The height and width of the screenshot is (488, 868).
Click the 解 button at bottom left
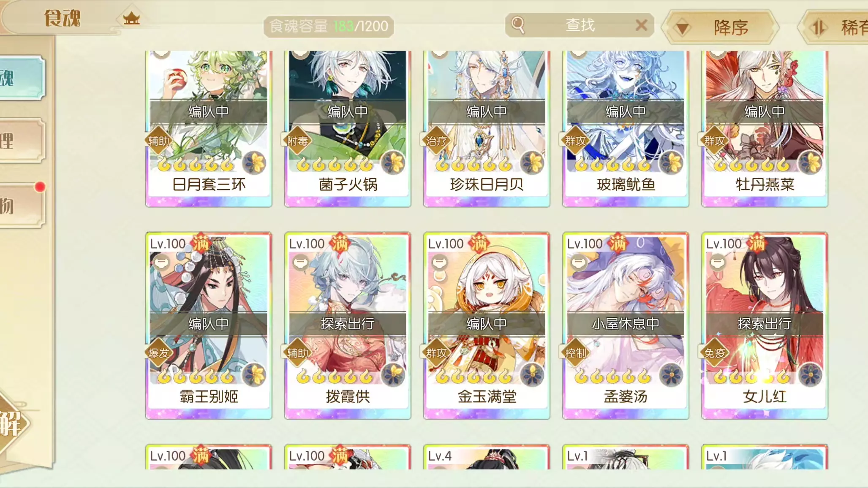pos(13,423)
